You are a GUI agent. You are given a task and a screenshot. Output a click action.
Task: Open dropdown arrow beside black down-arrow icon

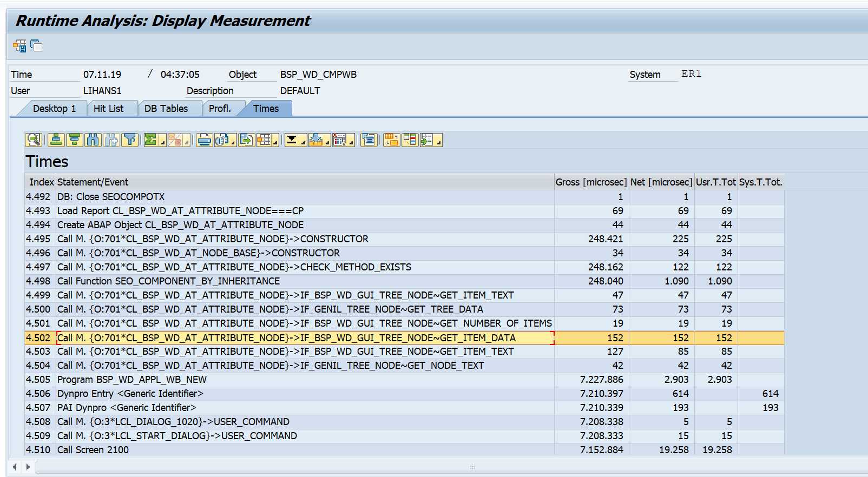pos(303,141)
